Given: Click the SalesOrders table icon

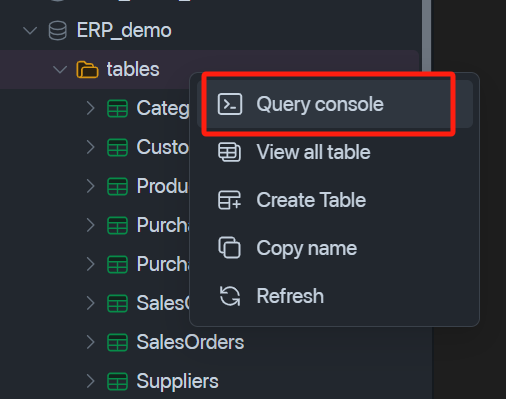Looking at the screenshot, I should pos(117,342).
